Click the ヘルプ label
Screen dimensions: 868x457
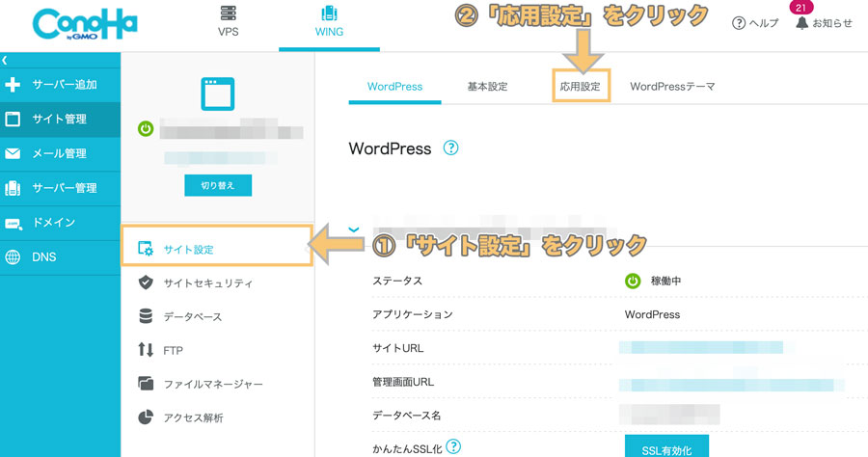(764, 23)
